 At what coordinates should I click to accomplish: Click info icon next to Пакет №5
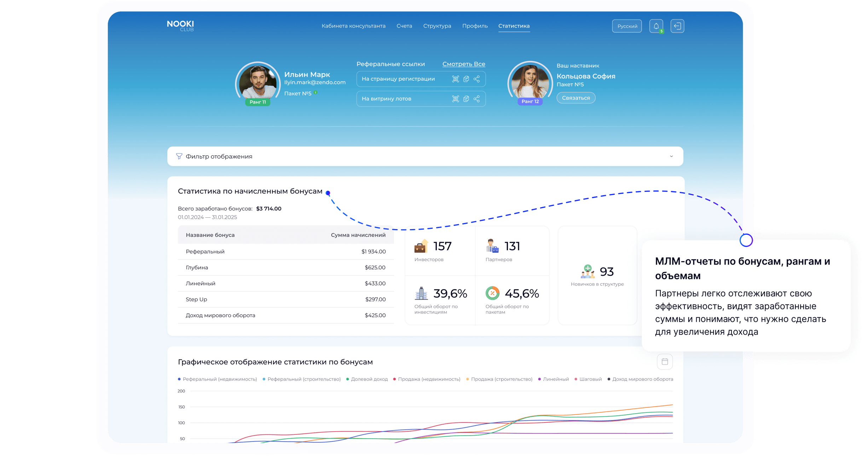(316, 92)
